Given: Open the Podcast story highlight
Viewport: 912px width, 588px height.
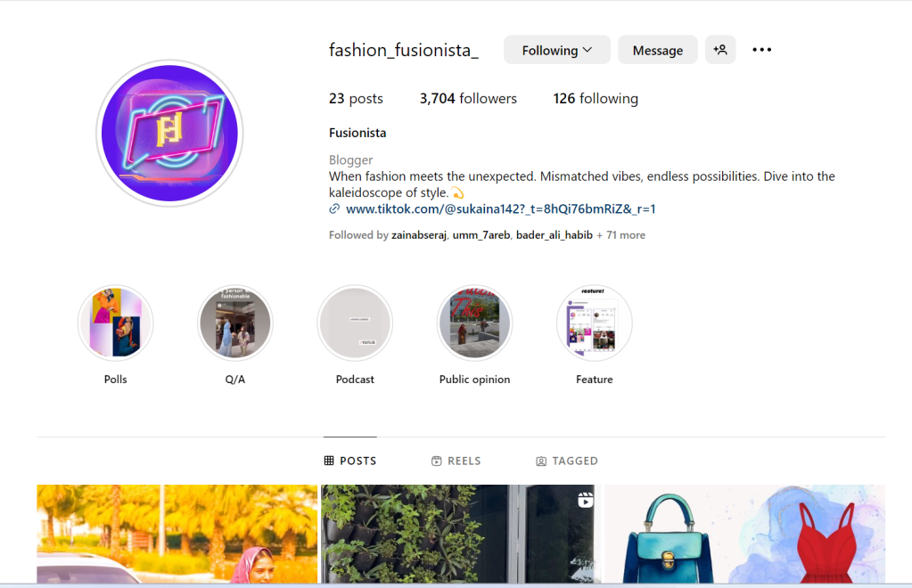Looking at the screenshot, I should tap(355, 323).
